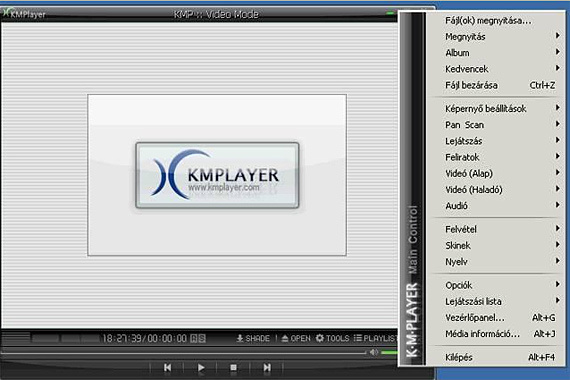Click the SHADE icon button

click(x=253, y=339)
